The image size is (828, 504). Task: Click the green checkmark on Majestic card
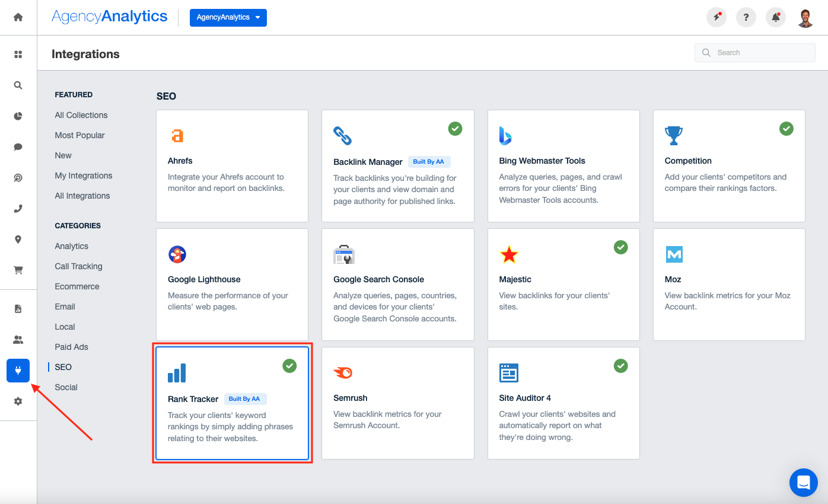pos(620,247)
